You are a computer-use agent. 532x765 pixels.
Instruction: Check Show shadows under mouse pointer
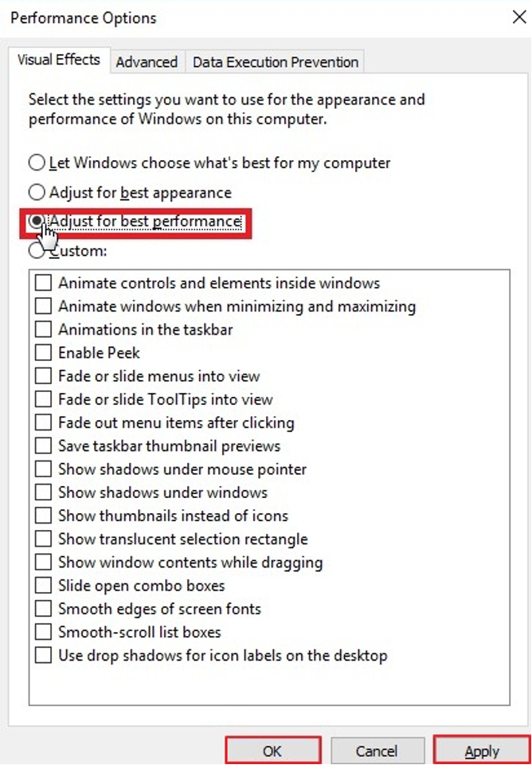click(x=44, y=469)
